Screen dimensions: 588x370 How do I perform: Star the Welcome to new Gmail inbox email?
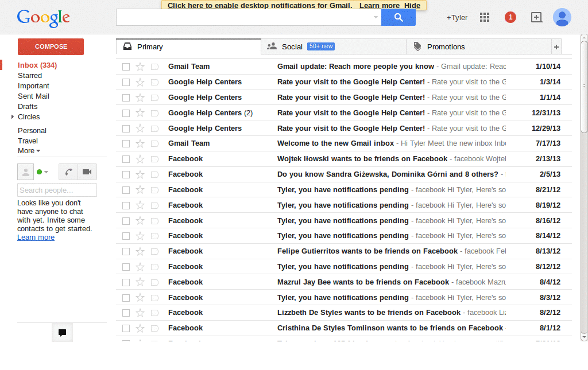140,143
